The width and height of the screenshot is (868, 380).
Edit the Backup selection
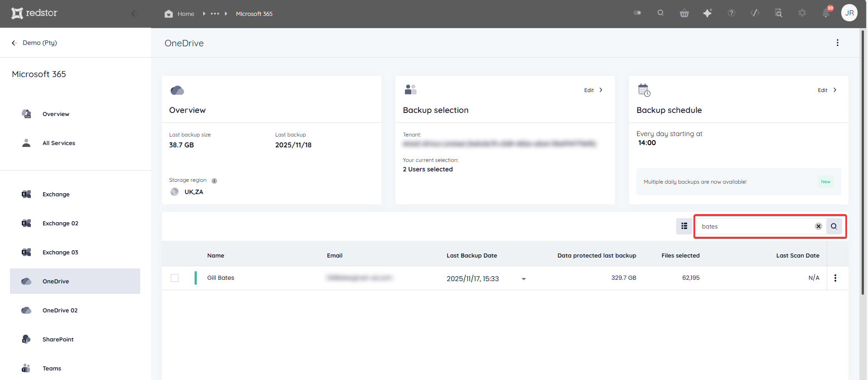coord(589,90)
